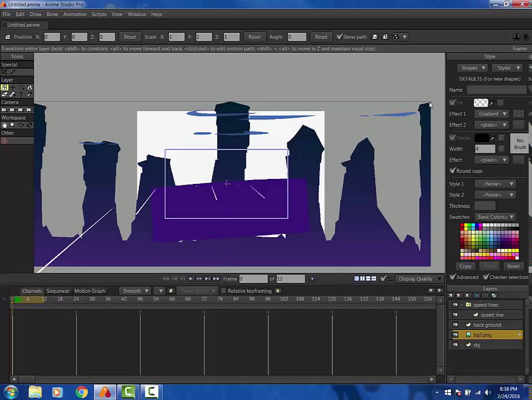Pick a color from the swatches palette
This screenshot has width=532, height=400.
click(x=489, y=242)
